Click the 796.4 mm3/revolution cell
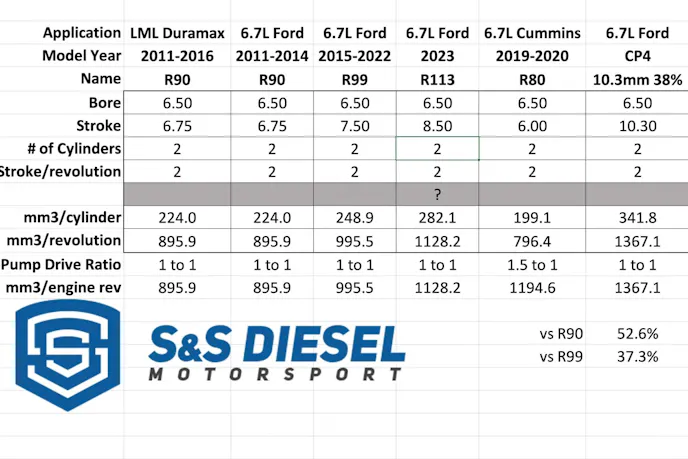The height and width of the screenshot is (459, 688). tap(532, 241)
